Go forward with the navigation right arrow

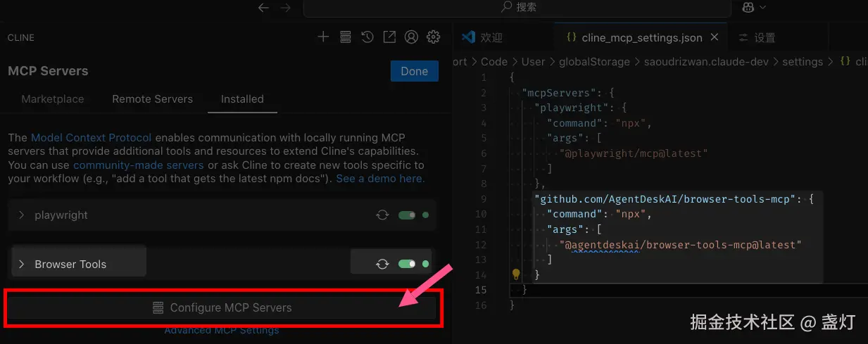point(286,7)
